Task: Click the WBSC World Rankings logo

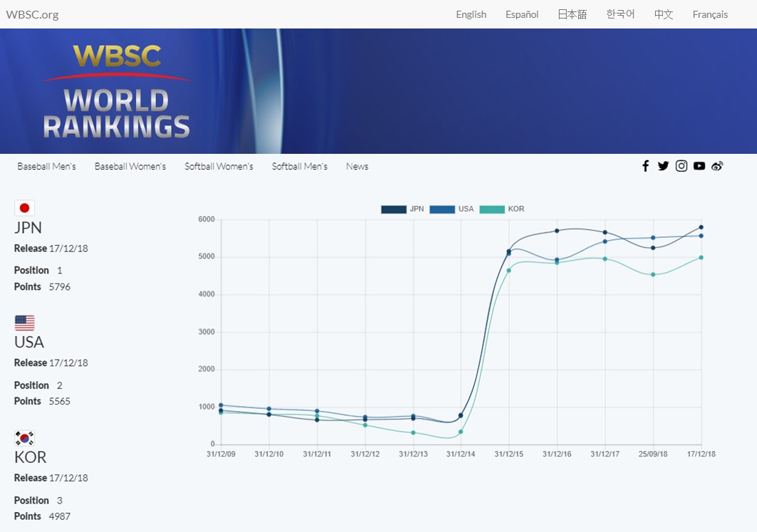Action: point(116,92)
